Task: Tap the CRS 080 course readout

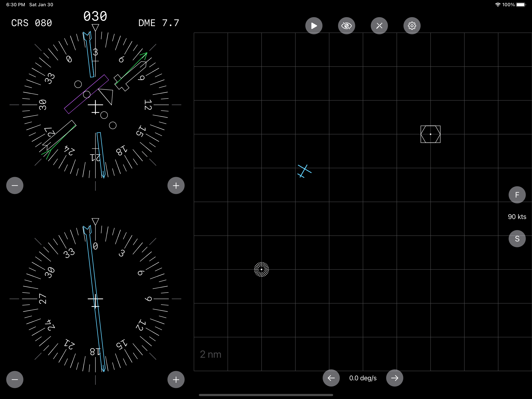Action: coord(32,23)
